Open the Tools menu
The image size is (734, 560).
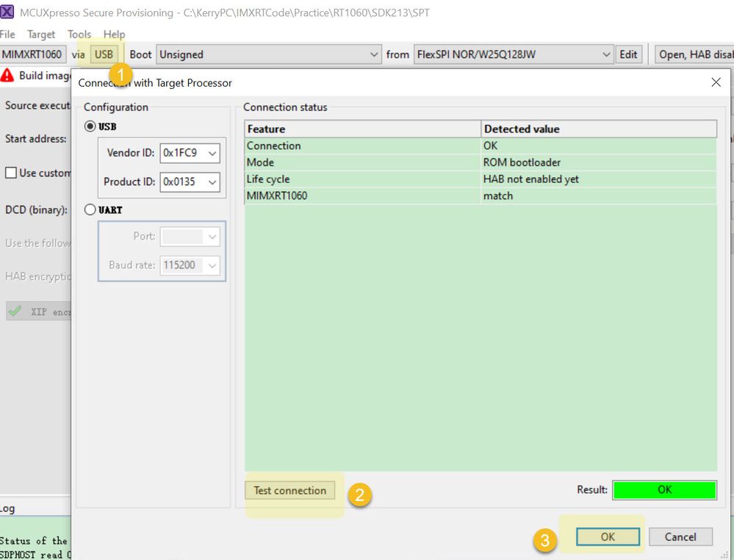pyautogui.click(x=79, y=35)
